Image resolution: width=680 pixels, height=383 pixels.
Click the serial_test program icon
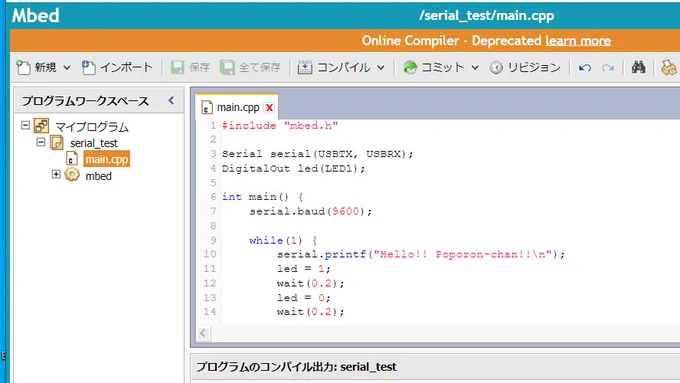pyautogui.click(x=57, y=142)
